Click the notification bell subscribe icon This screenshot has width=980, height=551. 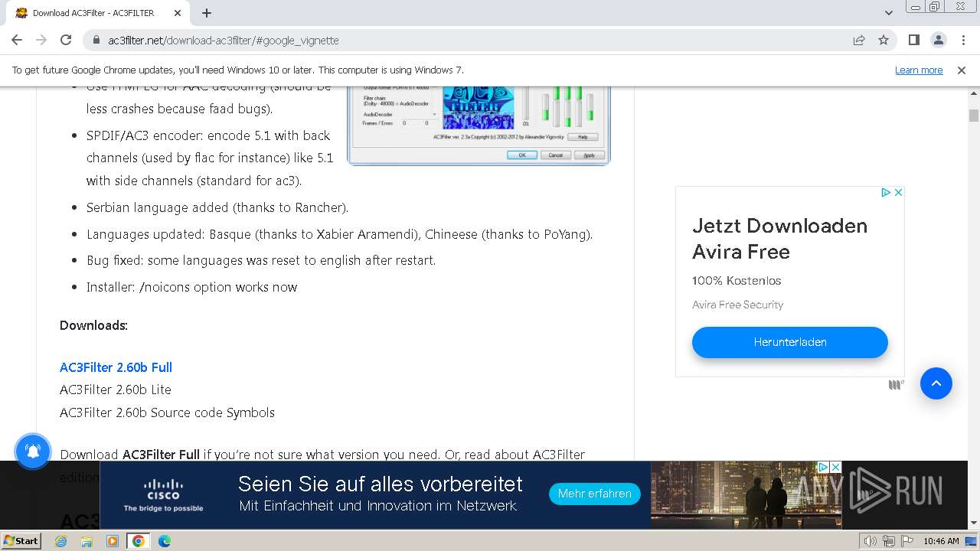pyautogui.click(x=33, y=452)
